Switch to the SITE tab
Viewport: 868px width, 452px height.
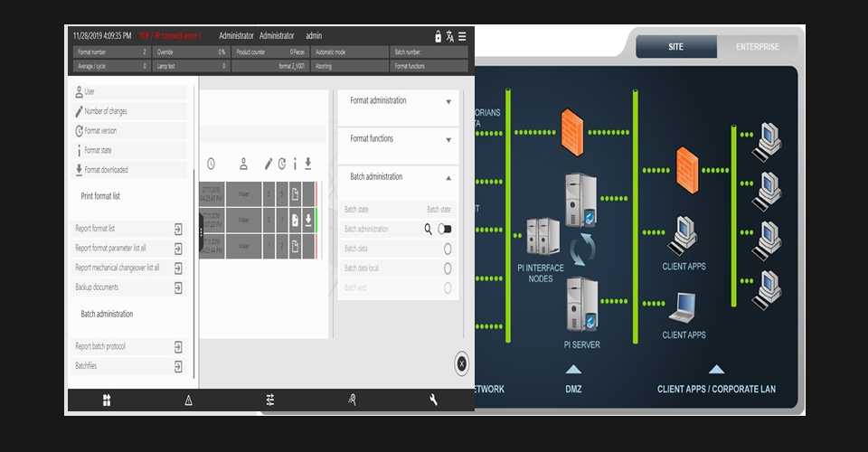675,47
